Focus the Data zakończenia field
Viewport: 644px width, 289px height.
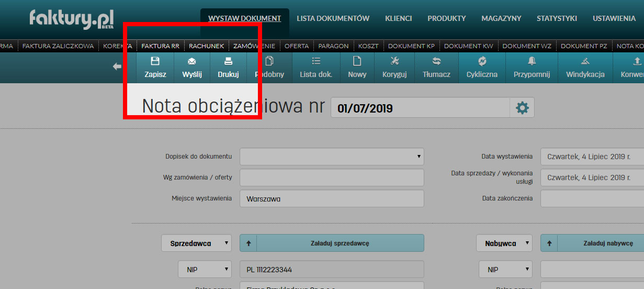click(x=592, y=198)
